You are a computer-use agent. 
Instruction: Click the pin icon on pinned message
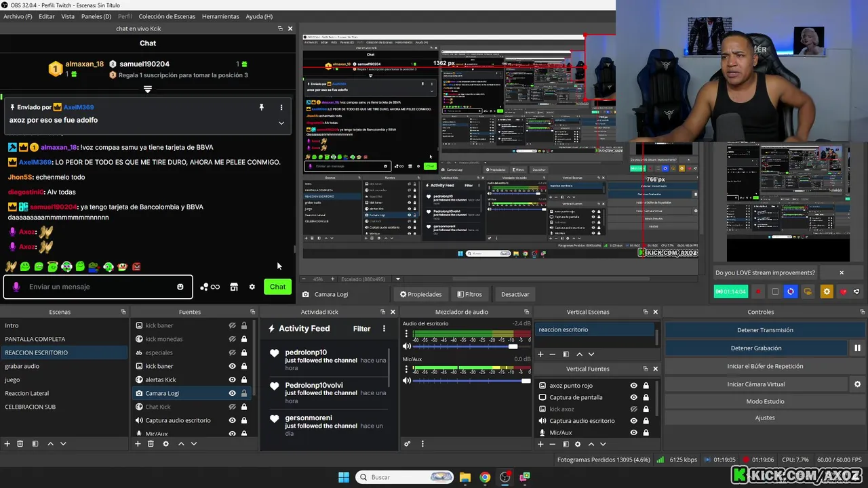pos(261,107)
